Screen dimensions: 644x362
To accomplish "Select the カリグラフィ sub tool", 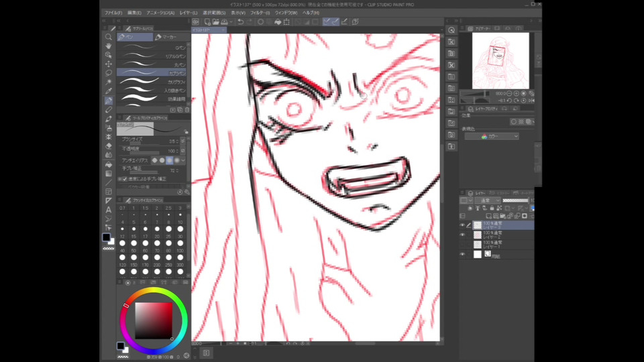I will pyautogui.click(x=152, y=82).
